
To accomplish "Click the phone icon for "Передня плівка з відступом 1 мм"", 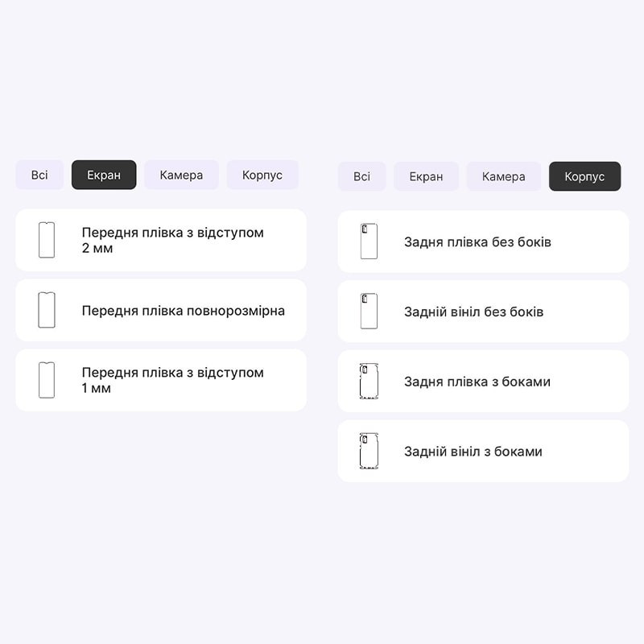I will [47, 380].
